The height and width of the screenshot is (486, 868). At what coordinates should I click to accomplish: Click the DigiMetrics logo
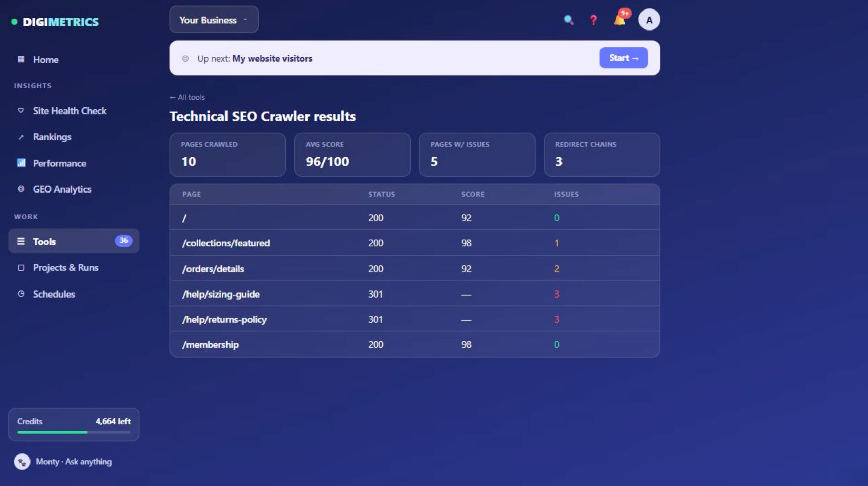point(55,22)
